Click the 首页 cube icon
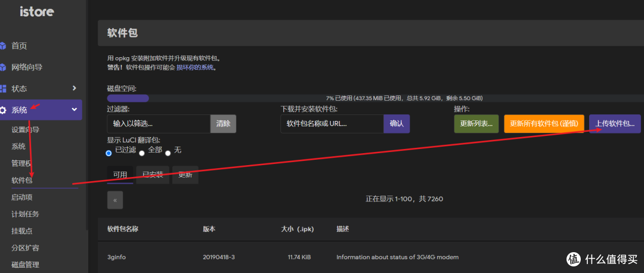This screenshot has height=273, width=644. point(3,45)
